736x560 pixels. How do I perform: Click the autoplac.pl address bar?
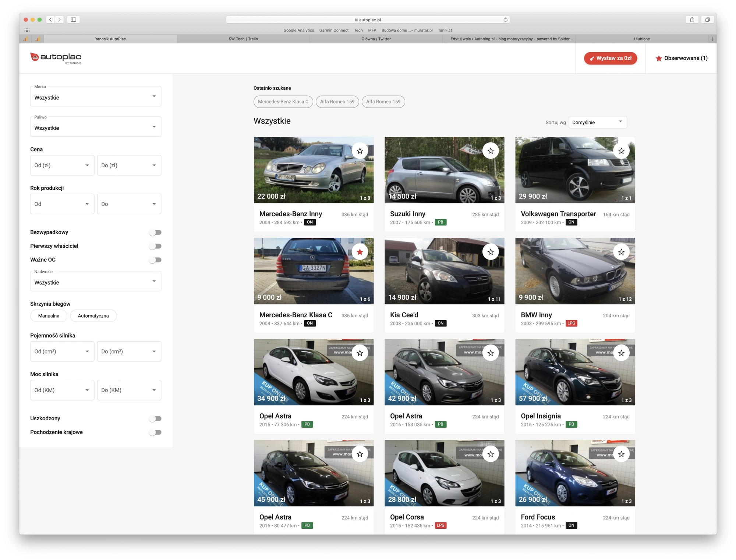(368, 19)
